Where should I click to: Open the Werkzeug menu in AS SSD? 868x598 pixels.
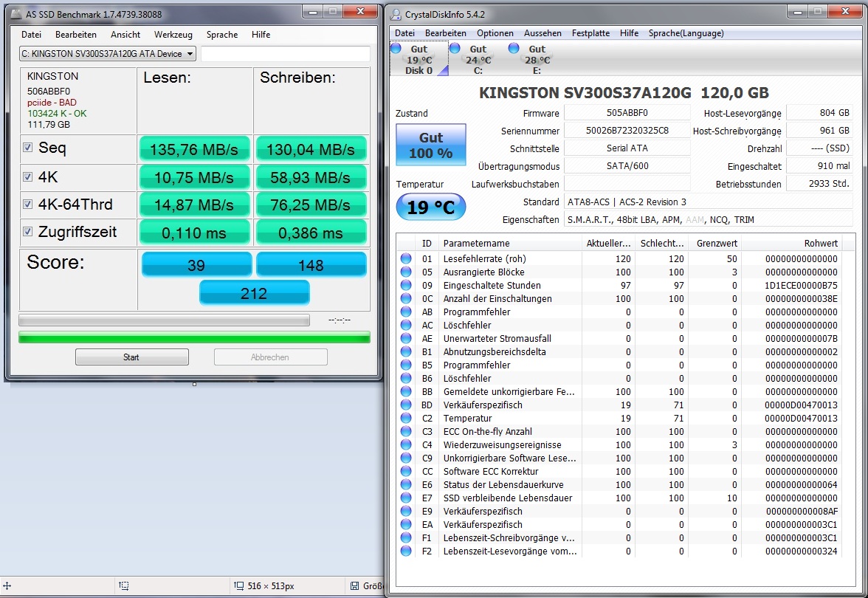pyautogui.click(x=173, y=34)
